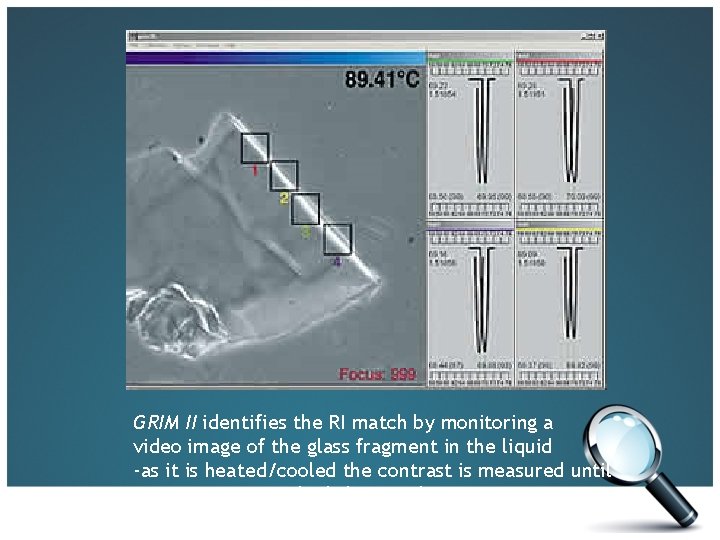Open the green-header contrast graph panel
The width and height of the screenshot is (720, 540).
pyautogui.click(x=470, y=135)
